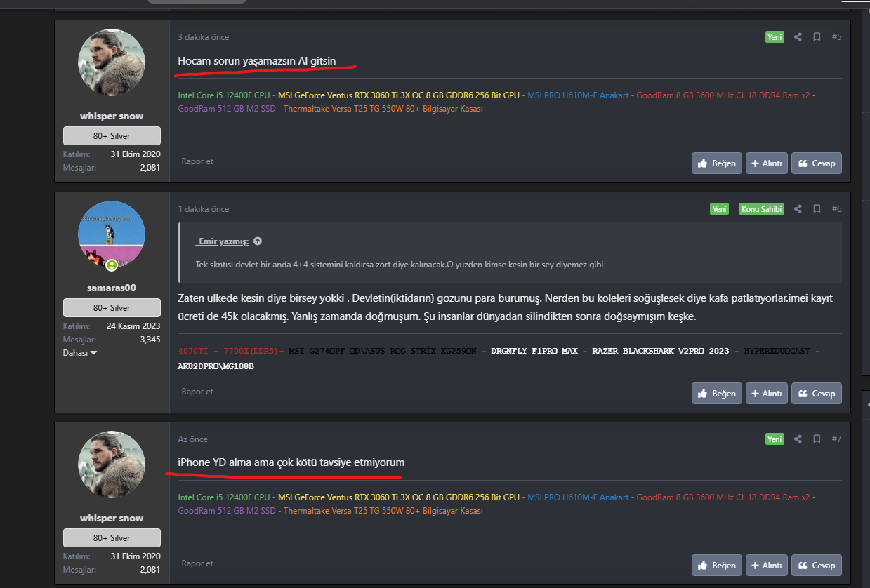This screenshot has width=870, height=588.
Task: Bookmark post #6 by samaras00
Action: [817, 209]
